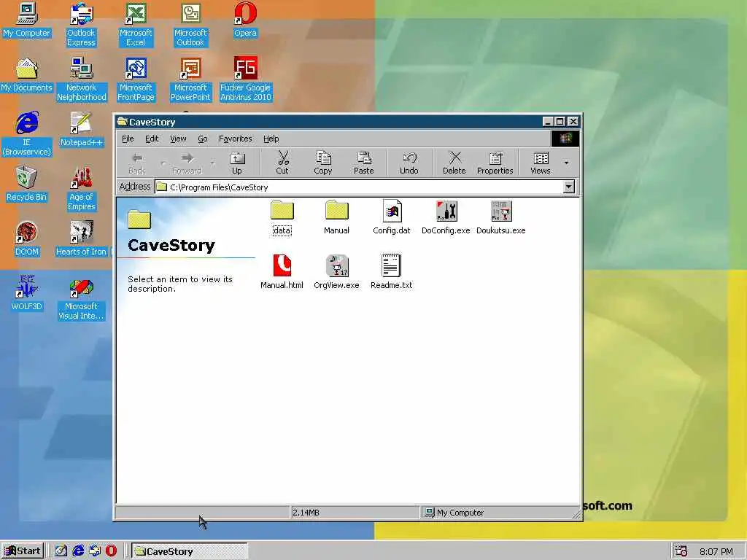
Task: Click the 2.14MB status bar entry
Action: [355, 513]
